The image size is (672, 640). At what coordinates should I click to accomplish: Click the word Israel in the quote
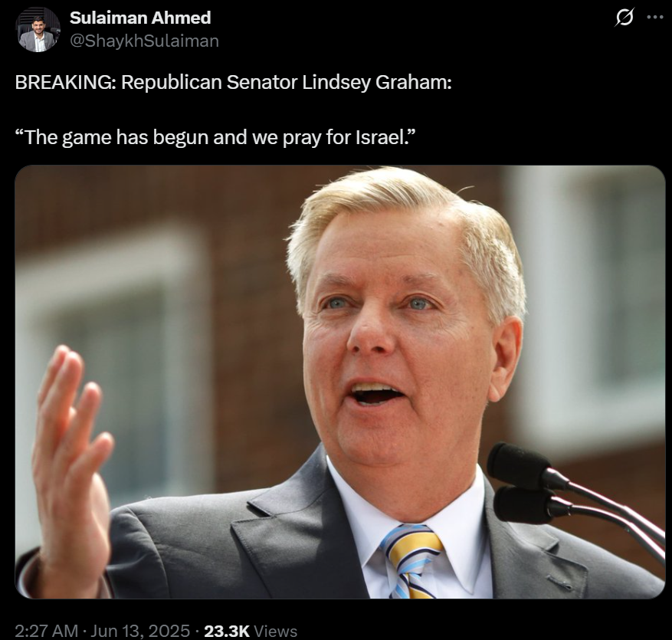(x=385, y=138)
